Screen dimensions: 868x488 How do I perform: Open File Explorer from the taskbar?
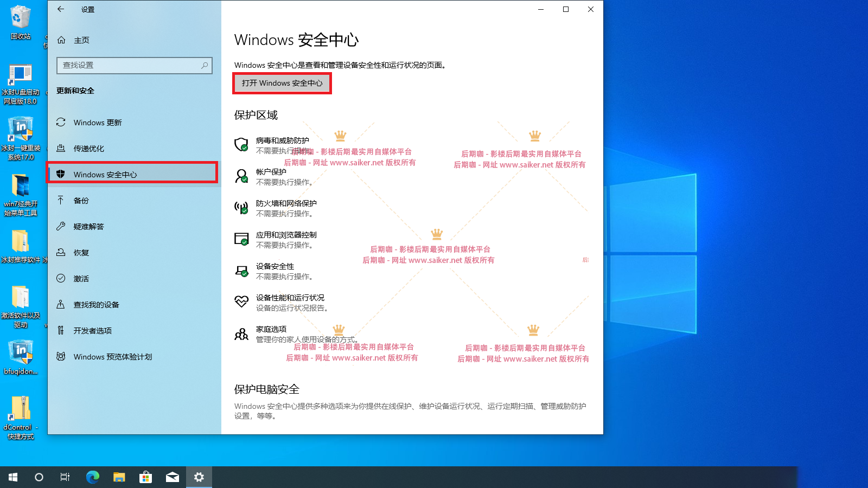(119, 477)
